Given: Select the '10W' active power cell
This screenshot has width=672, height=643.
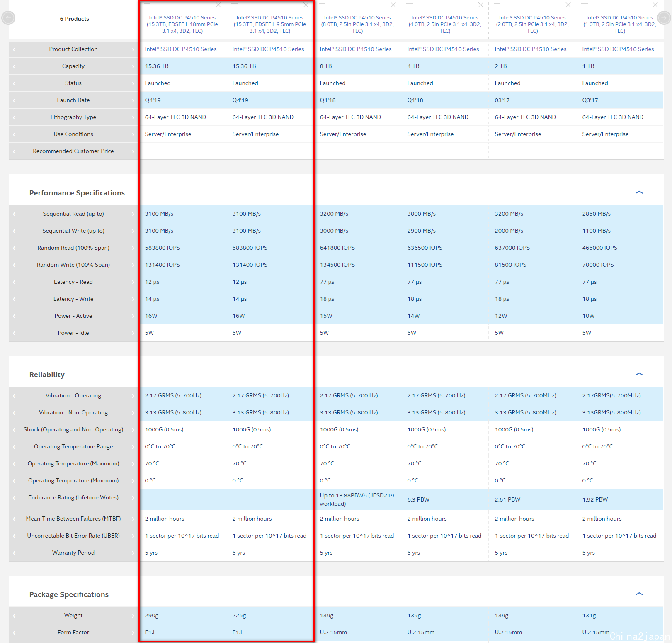Looking at the screenshot, I should [x=620, y=316].
